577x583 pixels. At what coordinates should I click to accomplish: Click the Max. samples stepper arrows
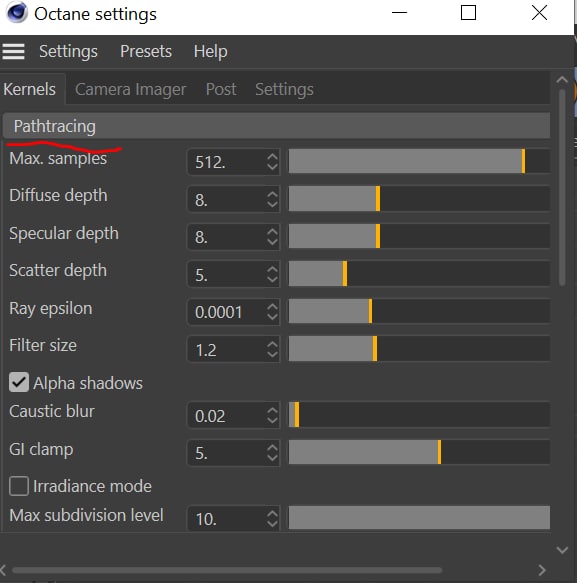[272, 162]
